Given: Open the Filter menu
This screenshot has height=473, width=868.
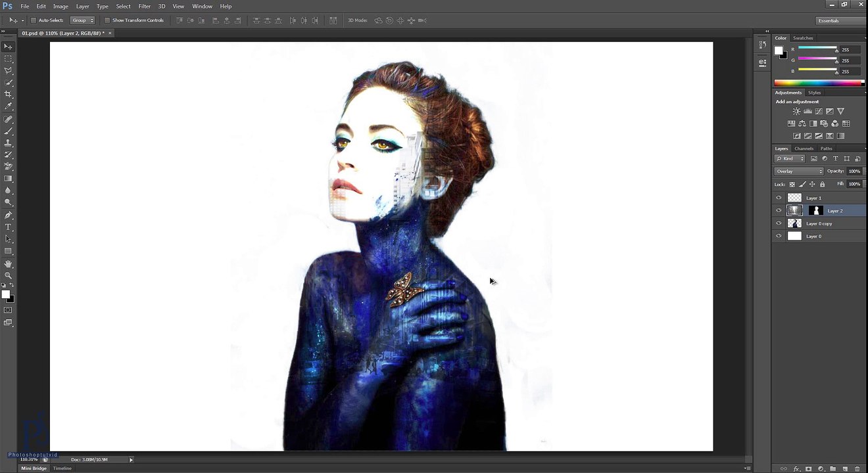Looking at the screenshot, I should [x=145, y=6].
